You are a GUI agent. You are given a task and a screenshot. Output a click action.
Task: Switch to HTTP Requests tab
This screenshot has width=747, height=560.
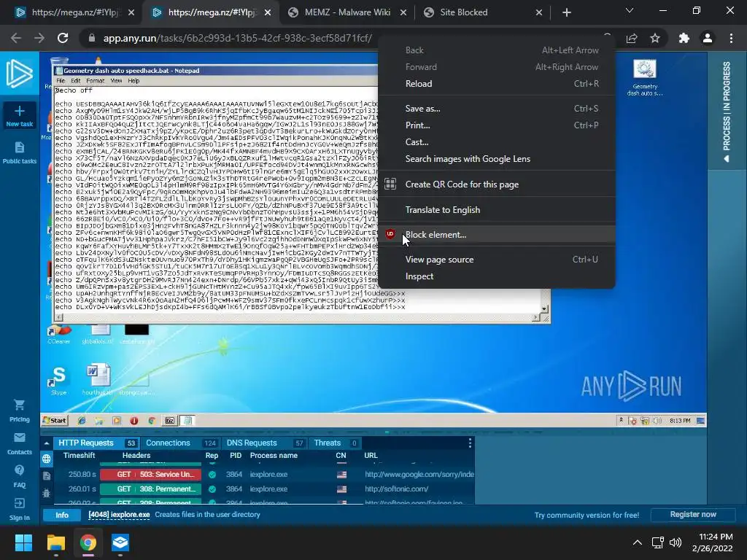(97, 443)
